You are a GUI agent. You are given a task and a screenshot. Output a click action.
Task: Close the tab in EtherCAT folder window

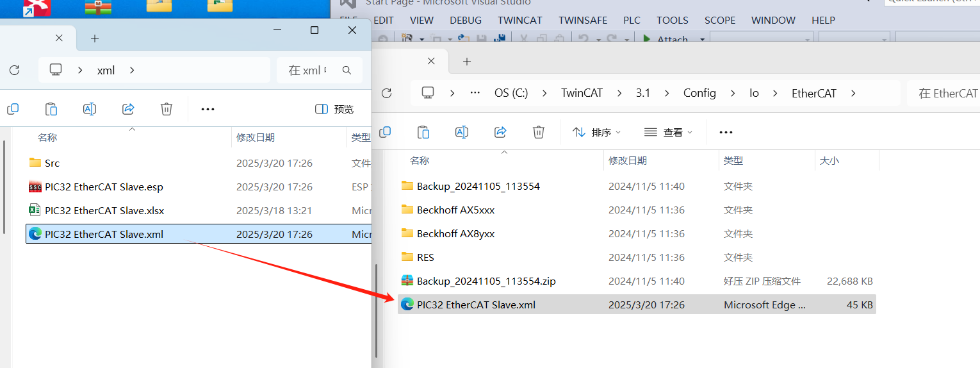click(431, 61)
